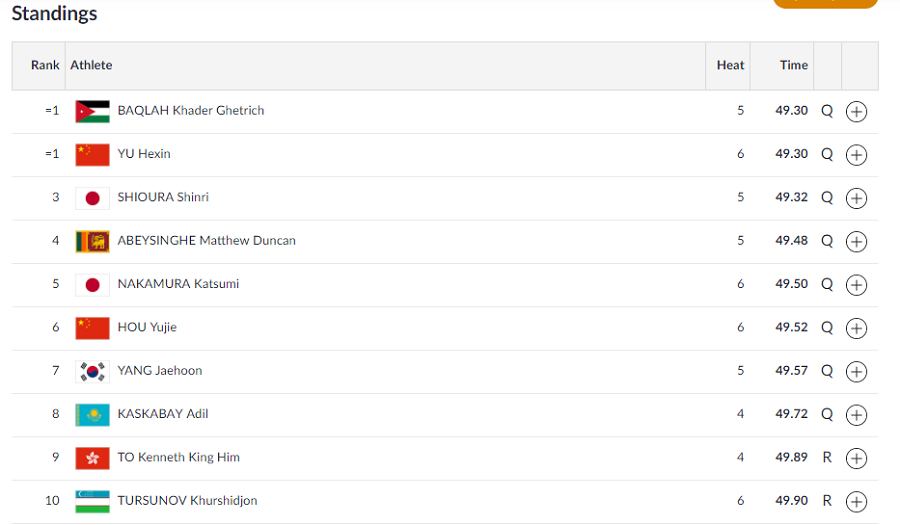This screenshot has width=900, height=525.
Task: Sort by the Time column header
Action: click(x=793, y=65)
